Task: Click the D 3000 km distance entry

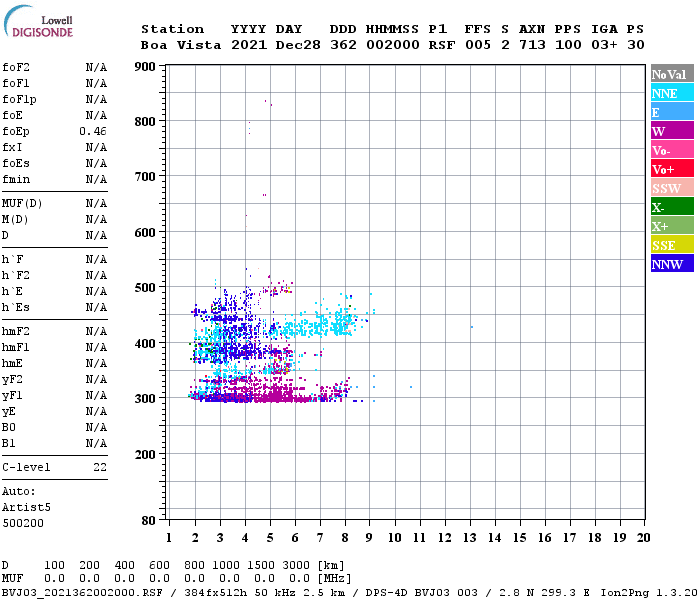Action: [x=296, y=565]
